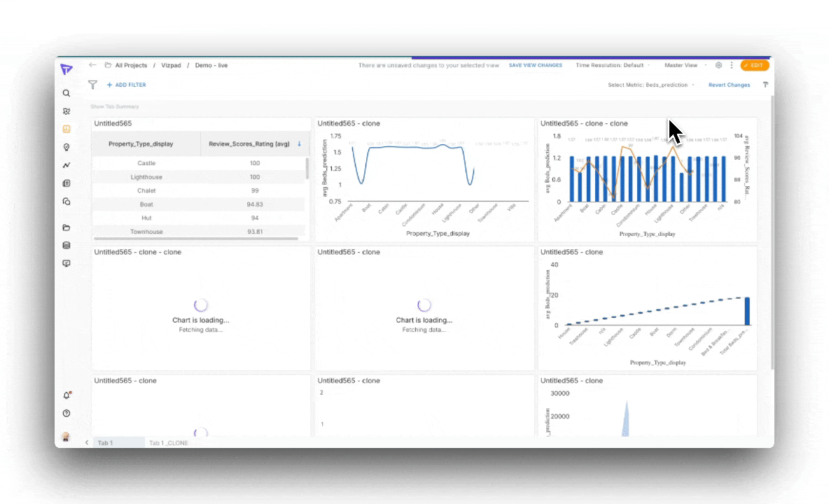Select the Tab 1 tab
Viewport: 829px width, 504px height.
[x=106, y=443]
